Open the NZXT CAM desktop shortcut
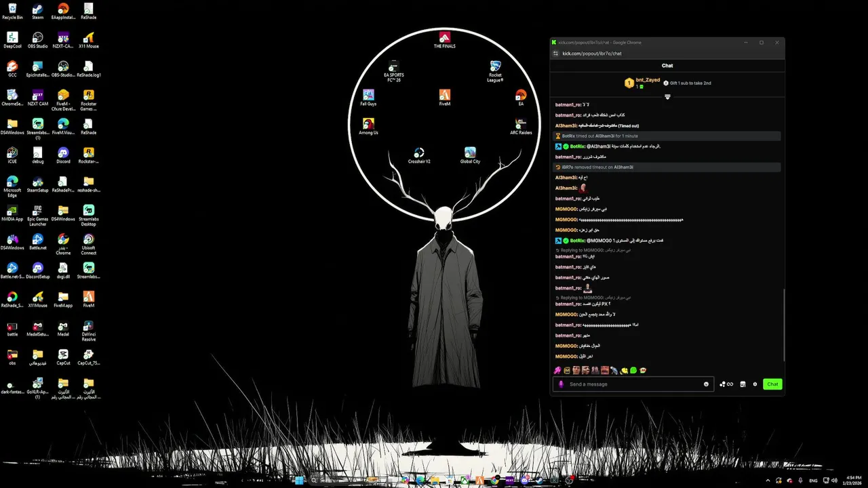Image resolution: width=868 pixels, height=488 pixels. click(x=38, y=98)
